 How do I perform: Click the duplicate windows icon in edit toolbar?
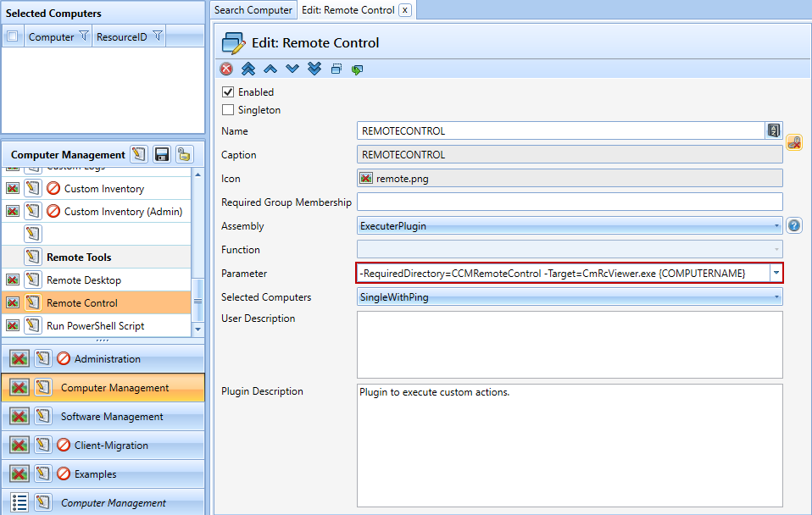pos(336,69)
